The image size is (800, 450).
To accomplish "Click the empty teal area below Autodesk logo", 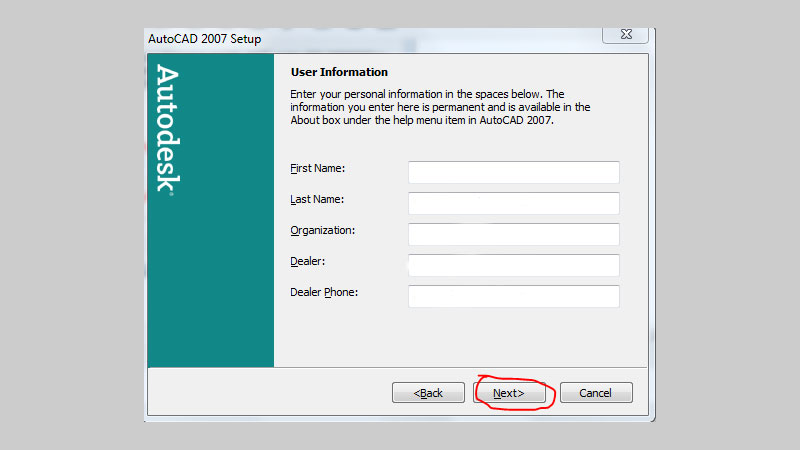I will click(210, 300).
